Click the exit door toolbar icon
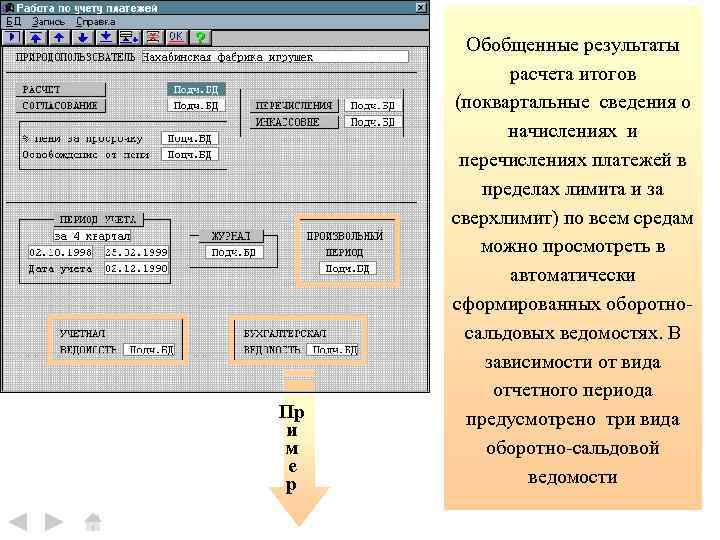Image resolution: width=720 pixels, height=540 pixels. (x=12, y=37)
